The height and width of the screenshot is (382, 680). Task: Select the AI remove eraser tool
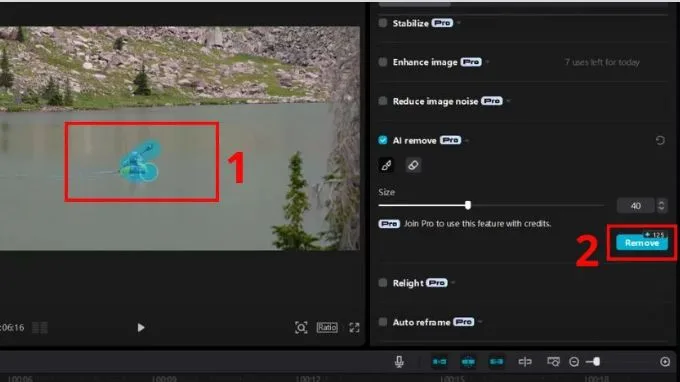point(413,165)
